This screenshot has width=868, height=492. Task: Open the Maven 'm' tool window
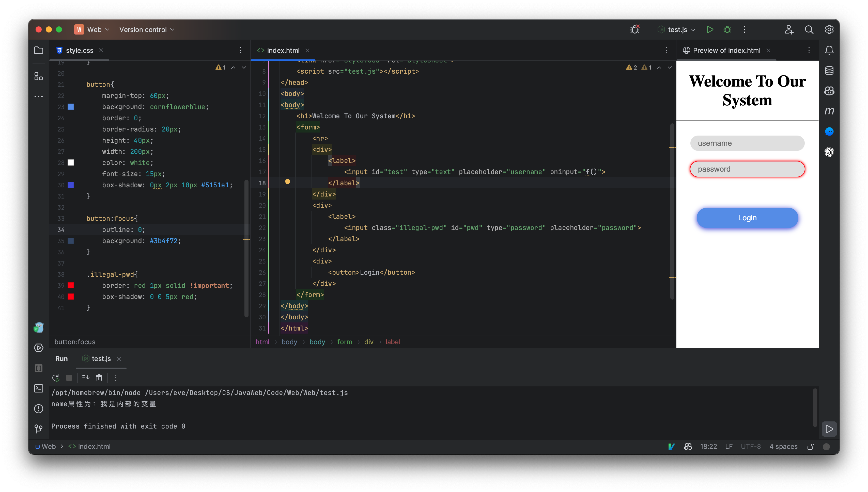(829, 111)
